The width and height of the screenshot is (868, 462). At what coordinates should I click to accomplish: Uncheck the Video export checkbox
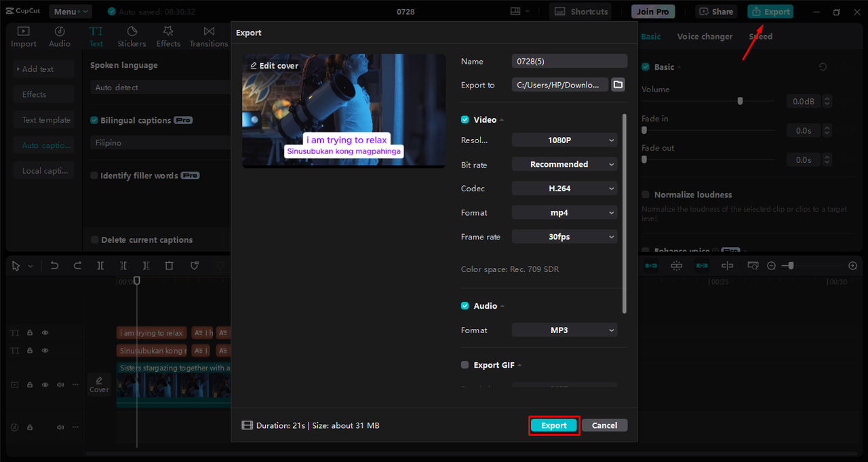pyautogui.click(x=465, y=119)
